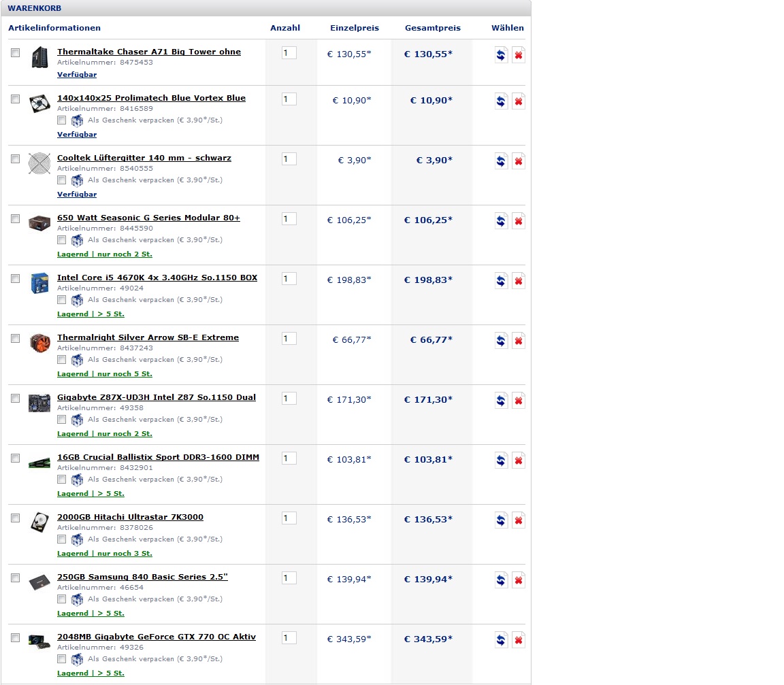This screenshot has width=784, height=685.
Task: Enable gift wrapping for Cooltek Lüftergitter
Action: coord(61,180)
